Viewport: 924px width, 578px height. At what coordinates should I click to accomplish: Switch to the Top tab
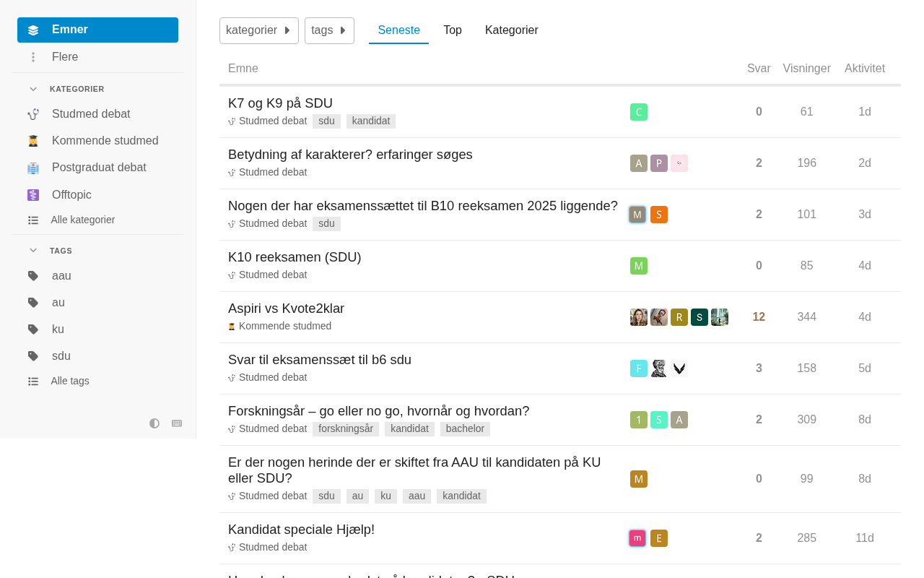click(453, 30)
